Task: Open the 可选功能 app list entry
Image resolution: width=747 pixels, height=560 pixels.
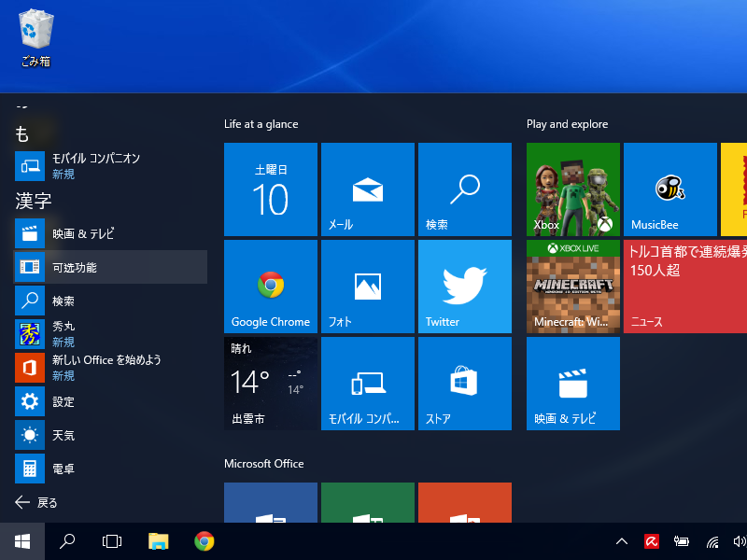Action: click(110, 267)
